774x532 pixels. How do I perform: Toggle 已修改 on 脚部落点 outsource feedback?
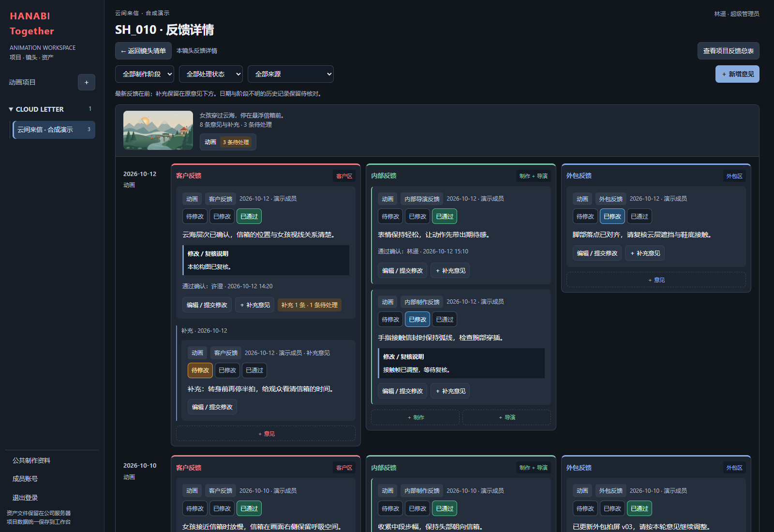[612, 217]
